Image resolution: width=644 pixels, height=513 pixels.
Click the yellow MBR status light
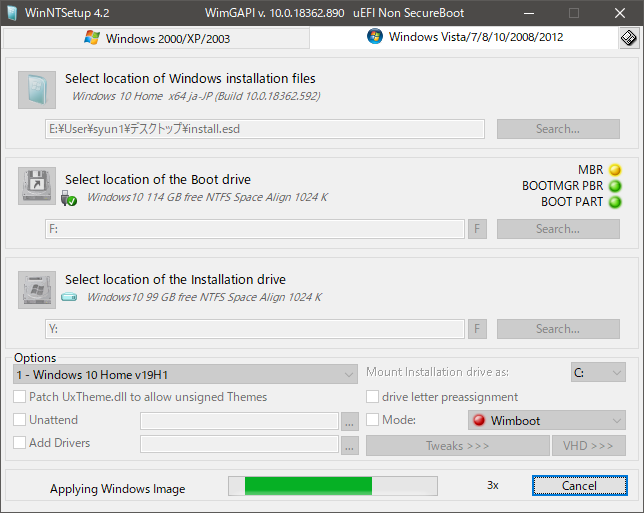point(615,170)
